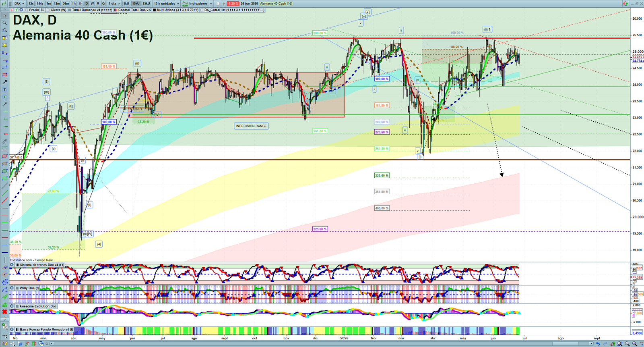The height and width of the screenshot is (347, 644).
Task: Select the red rectangle drawing tool
Action: point(4,75)
